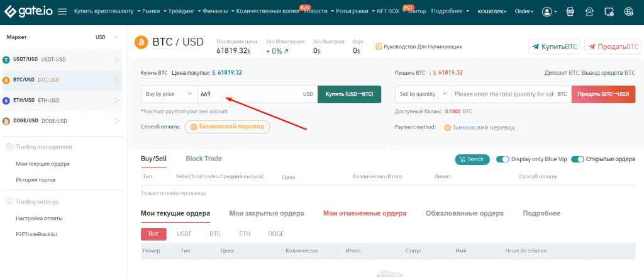Toggle the Открытые ордера switch
Viewport: 644px width, 277px height.
577,159
